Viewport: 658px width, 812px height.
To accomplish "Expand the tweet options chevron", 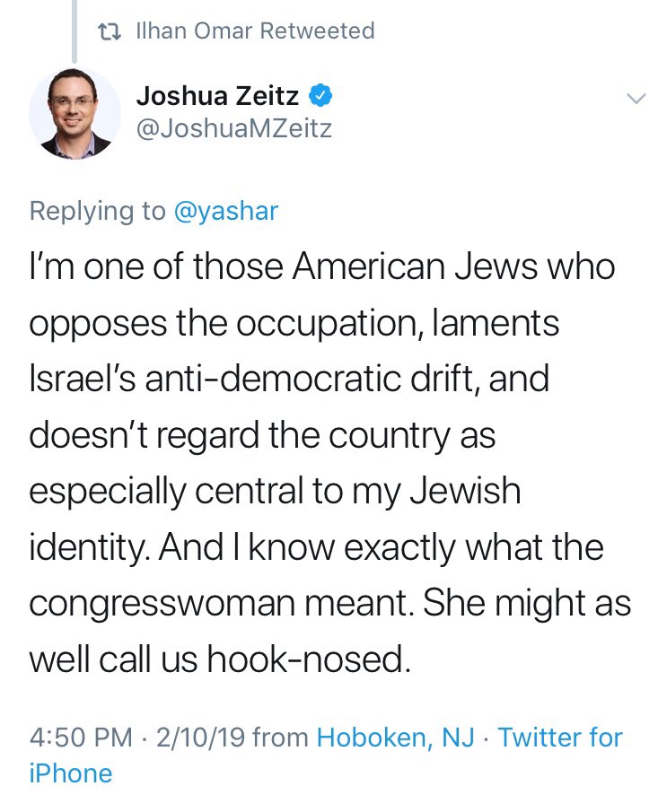I will pos(636,99).
